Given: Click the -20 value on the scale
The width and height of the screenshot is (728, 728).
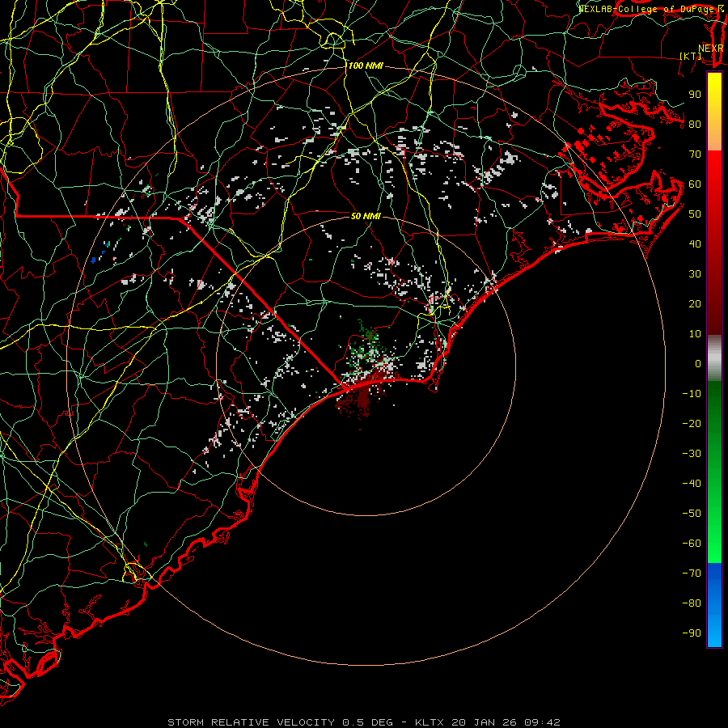Looking at the screenshot, I should (x=692, y=424).
